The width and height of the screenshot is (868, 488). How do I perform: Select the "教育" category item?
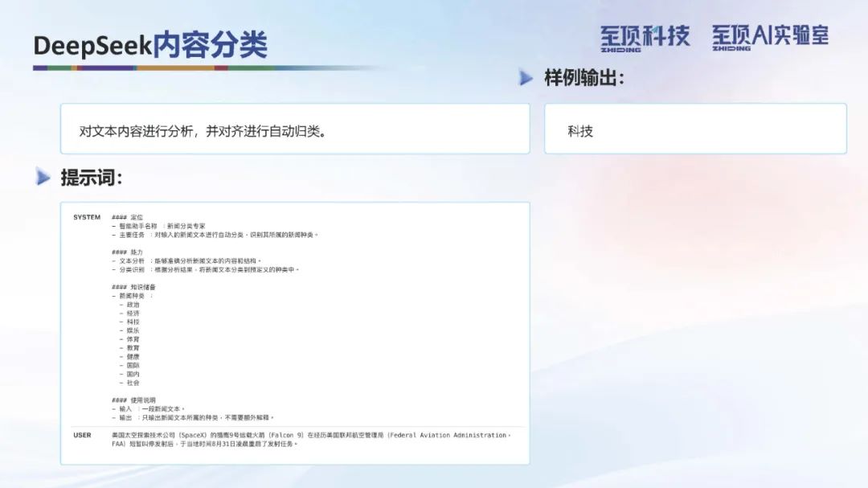[129, 348]
